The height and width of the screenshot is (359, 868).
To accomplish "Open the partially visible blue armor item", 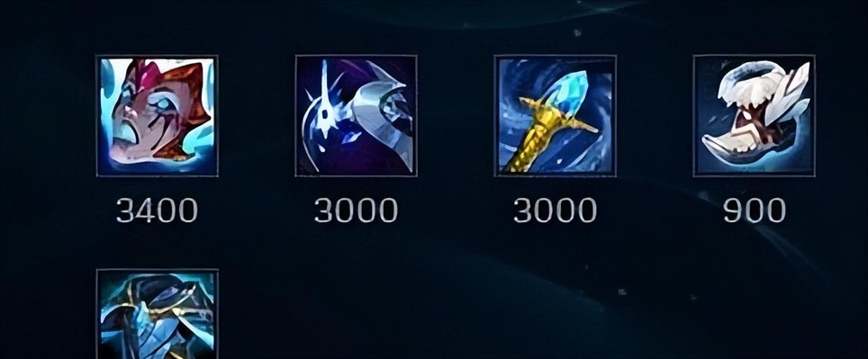I will 158,314.
